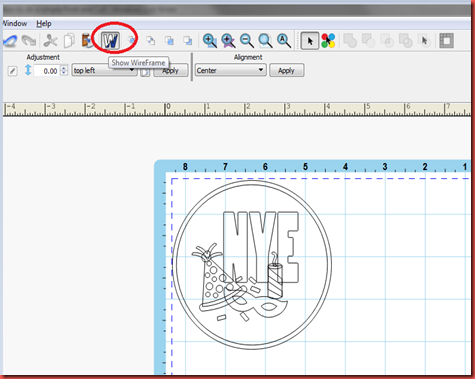Toggle the small pencil checkbox beside Adjustment
475x379 pixels.
click(x=12, y=71)
